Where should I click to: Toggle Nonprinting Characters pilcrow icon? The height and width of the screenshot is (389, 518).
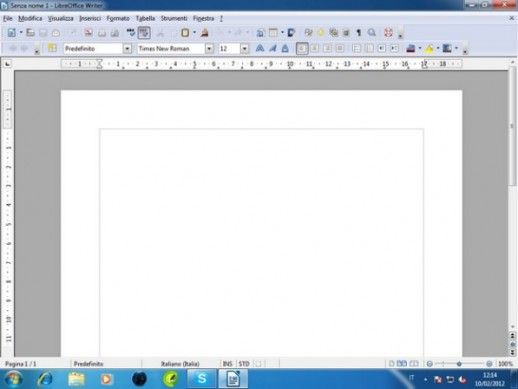[x=359, y=33]
